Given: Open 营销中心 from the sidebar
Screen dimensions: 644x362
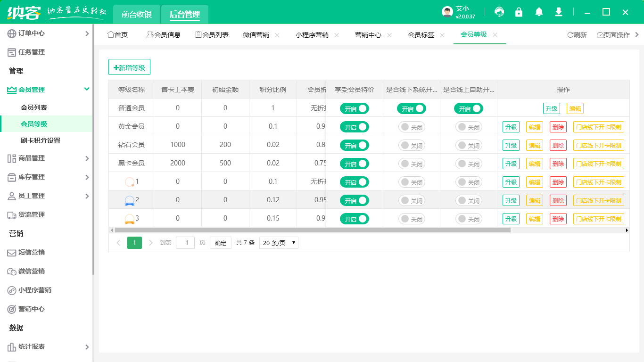Looking at the screenshot, I should pos(31,309).
